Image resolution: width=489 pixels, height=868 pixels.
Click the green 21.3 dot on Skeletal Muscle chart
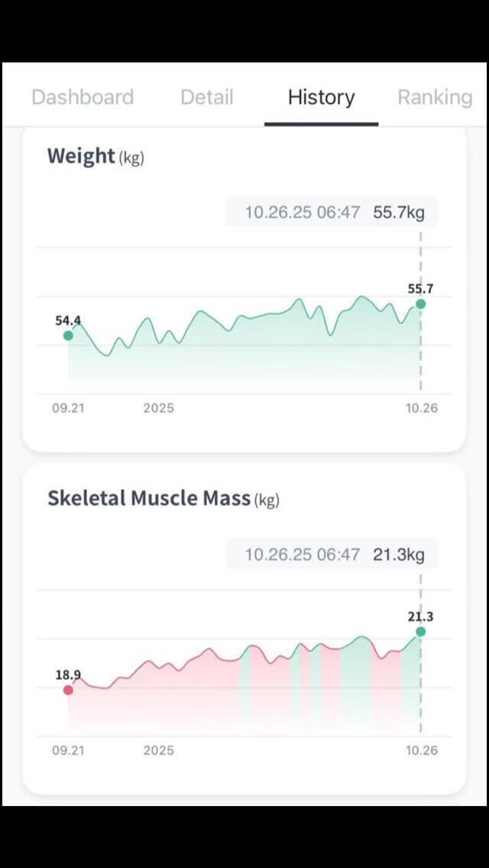coord(420,632)
